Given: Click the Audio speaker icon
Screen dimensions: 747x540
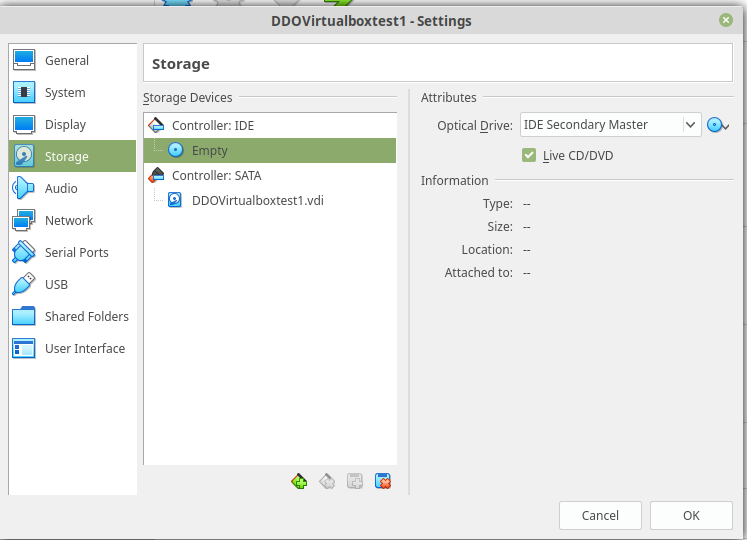Looking at the screenshot, I should point(24,188).
